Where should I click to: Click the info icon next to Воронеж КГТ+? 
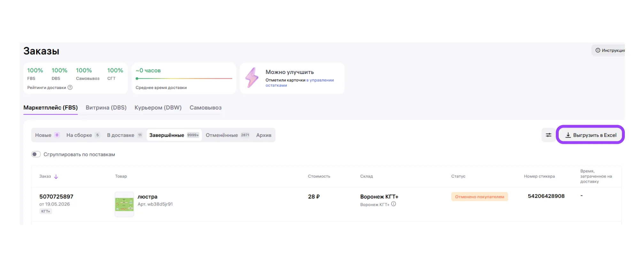pos(394,204)
